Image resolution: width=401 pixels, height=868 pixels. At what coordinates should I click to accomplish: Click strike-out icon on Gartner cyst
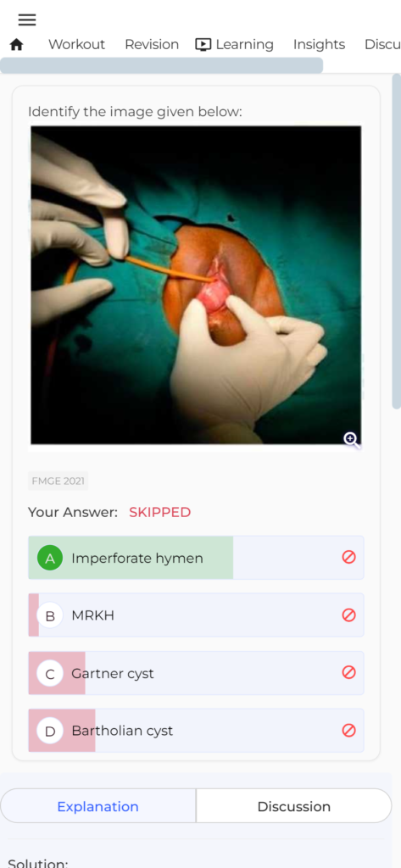(x=349, y=672)
